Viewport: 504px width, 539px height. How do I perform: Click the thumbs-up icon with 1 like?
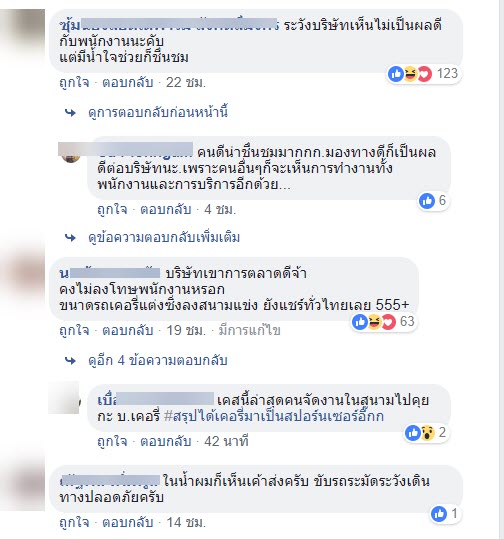tap(439, 514)
